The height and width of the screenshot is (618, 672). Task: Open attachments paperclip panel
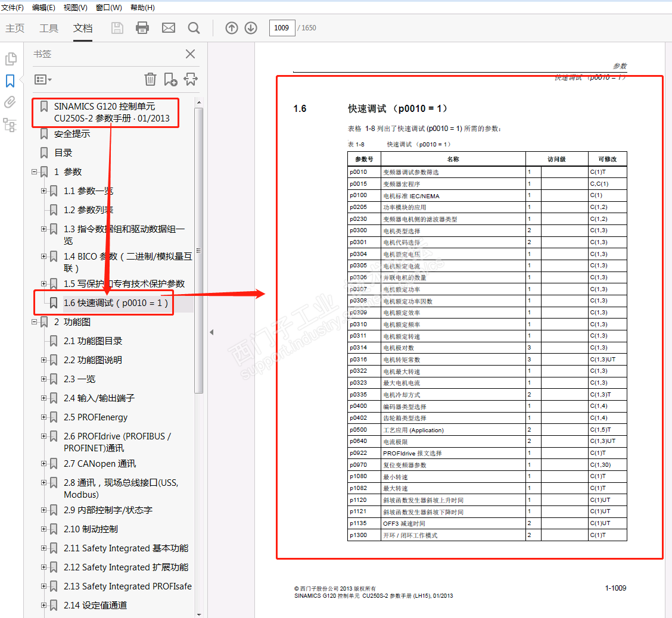tap(10, 102)
